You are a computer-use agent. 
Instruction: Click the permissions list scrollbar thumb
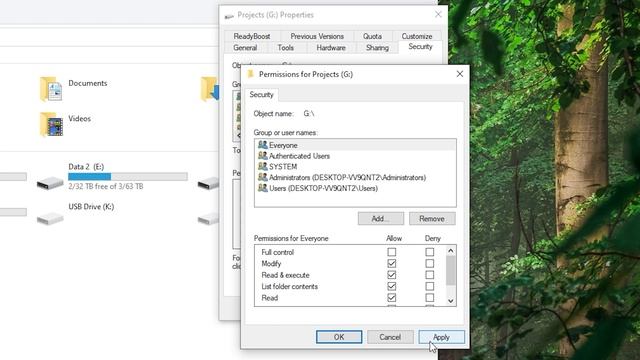450,271
